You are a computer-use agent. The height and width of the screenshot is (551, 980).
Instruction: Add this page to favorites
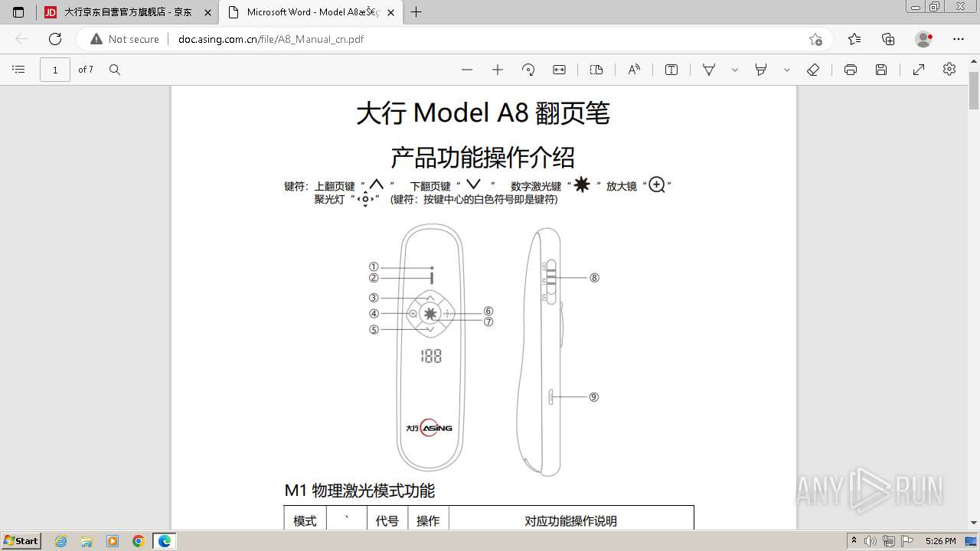pyautogui.click(x=815, y=39)
